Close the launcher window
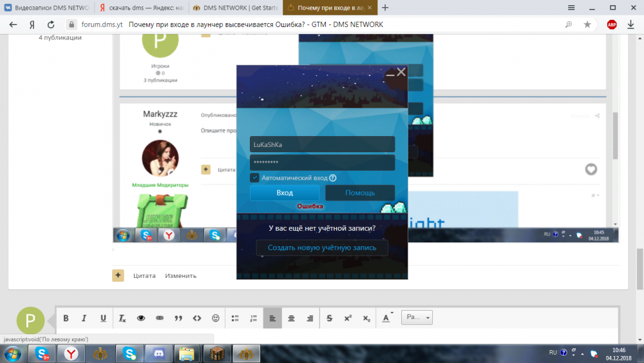This screenshot has height=363, width=644. 401,72
